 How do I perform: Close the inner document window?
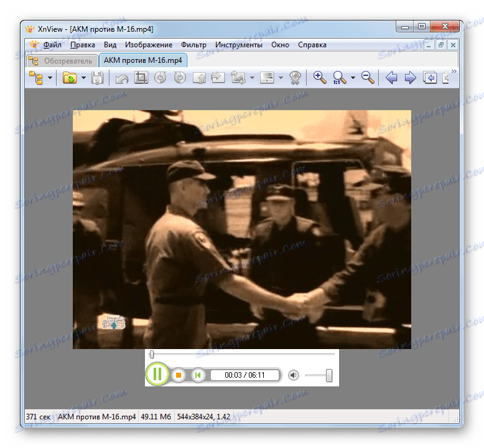click(x=453, y=45)
